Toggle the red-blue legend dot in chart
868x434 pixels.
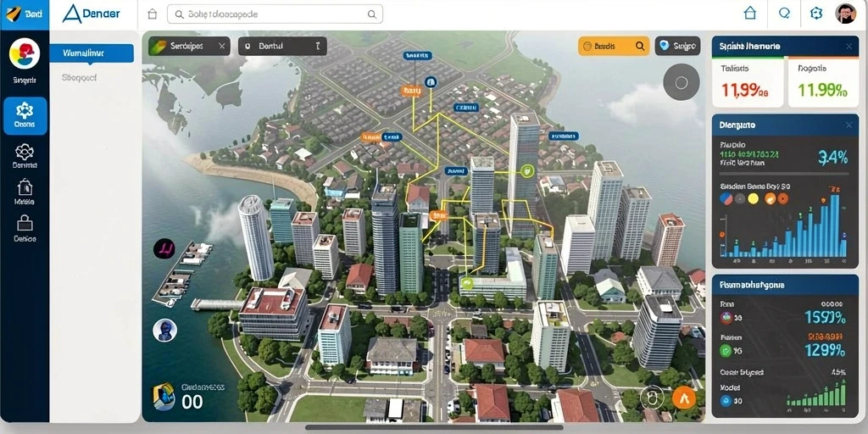[726, 198]
